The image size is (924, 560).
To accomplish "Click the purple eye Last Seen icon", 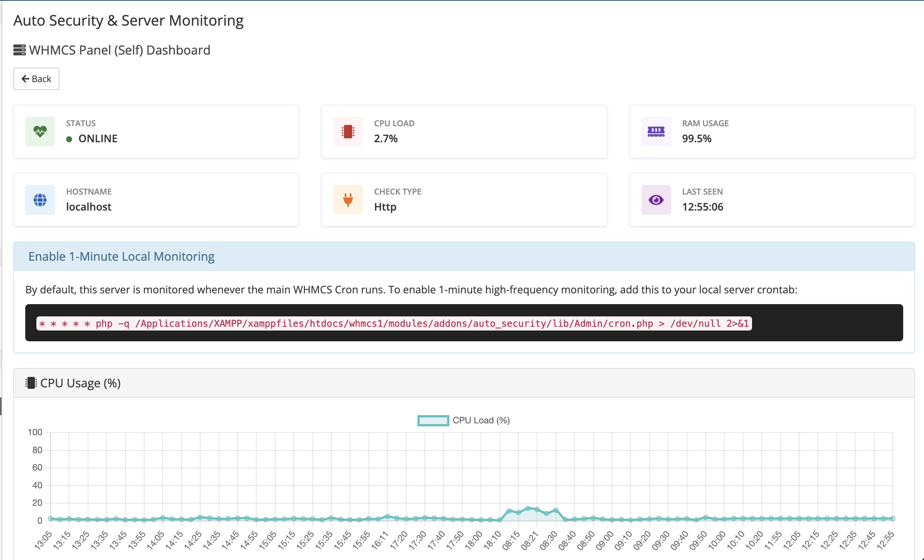I will [656, 199].
